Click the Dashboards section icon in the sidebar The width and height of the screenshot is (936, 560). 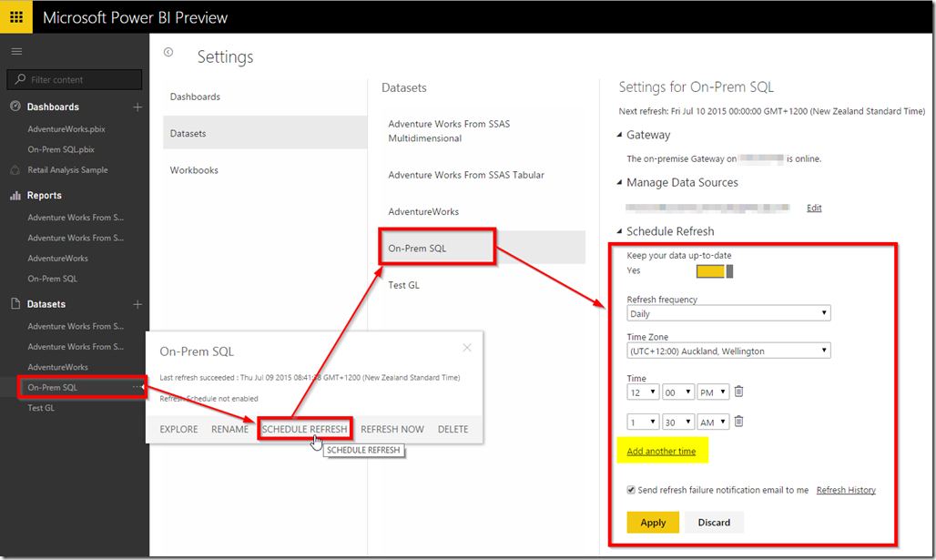click(x=15, y=107)
